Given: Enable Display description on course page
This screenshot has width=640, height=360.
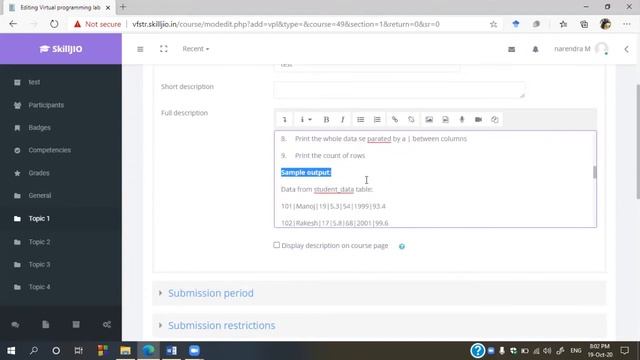Looking at the screenshot, I should (x=276, y=245).
